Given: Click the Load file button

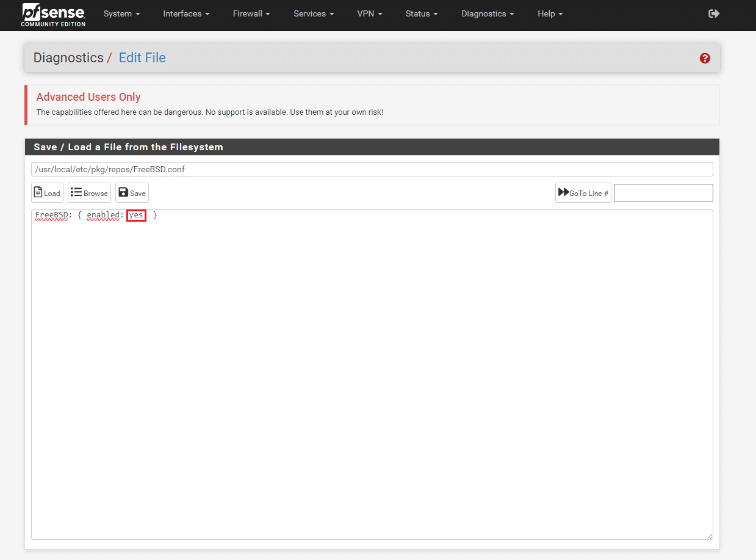Looking at the screenshot, I should (x=47, y=193).
